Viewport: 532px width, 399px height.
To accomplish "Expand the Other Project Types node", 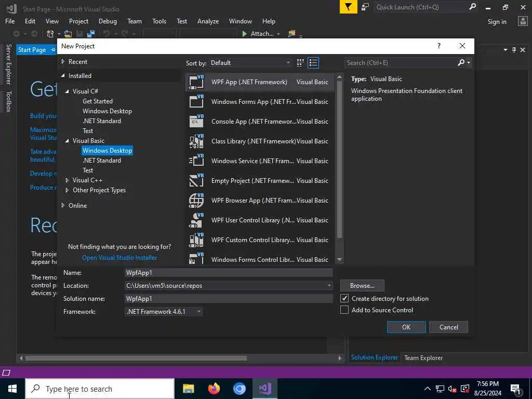I will point(67,190).
